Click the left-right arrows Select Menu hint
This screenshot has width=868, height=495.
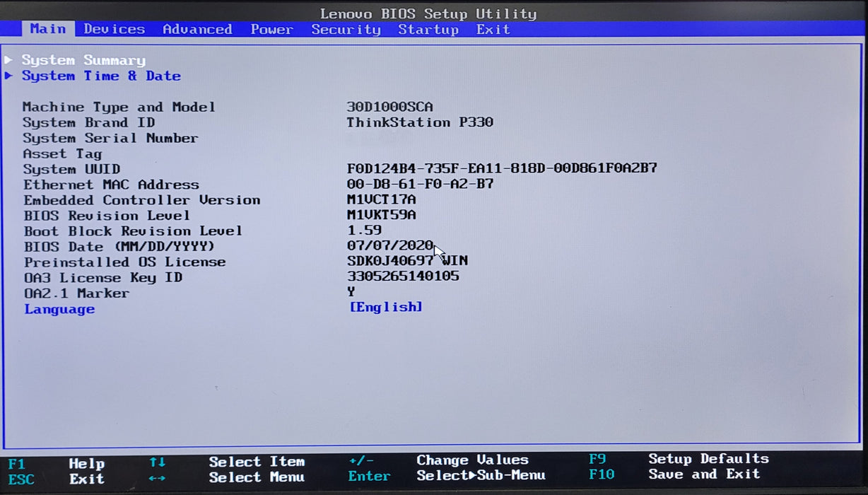[x=227, y=477]
